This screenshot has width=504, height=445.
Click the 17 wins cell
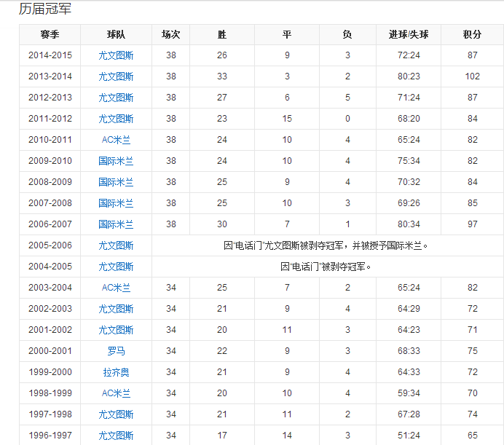click(222, 436)
